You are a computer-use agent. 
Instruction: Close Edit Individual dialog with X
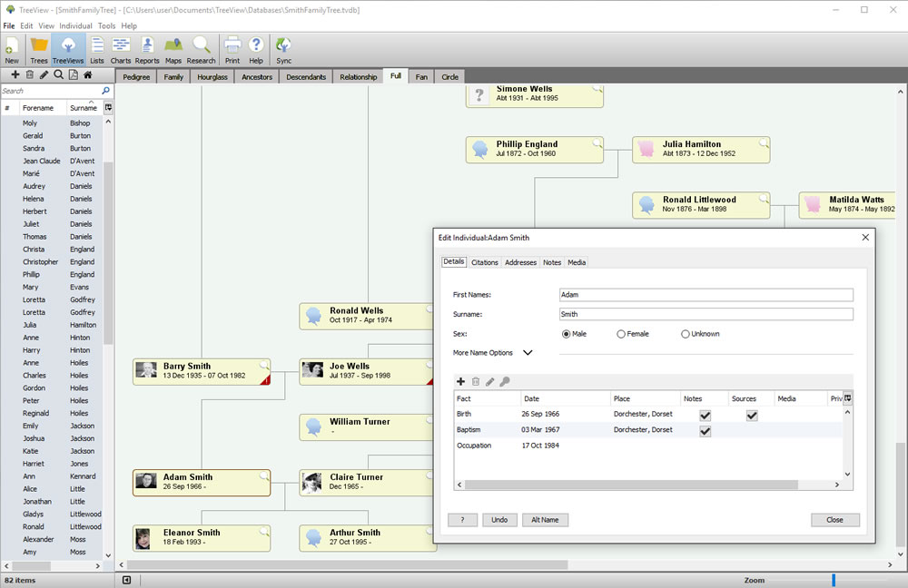pyautogui.click(x=865, y=237)
